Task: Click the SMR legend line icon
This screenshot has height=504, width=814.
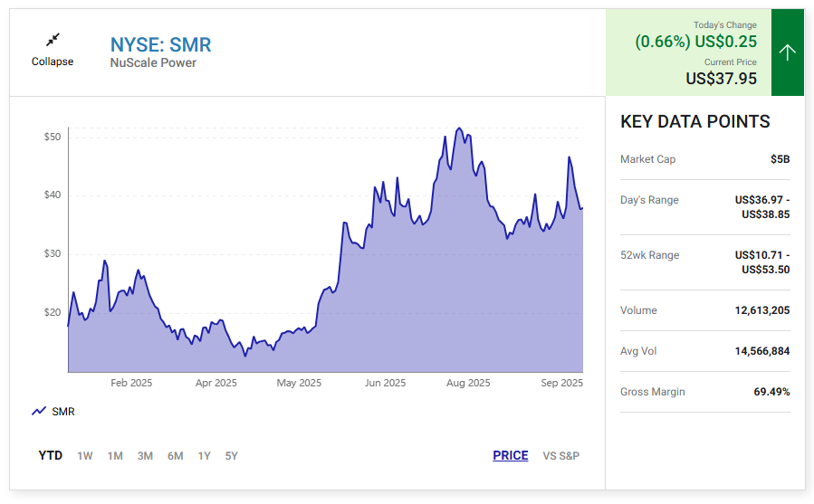Action: 39,411
